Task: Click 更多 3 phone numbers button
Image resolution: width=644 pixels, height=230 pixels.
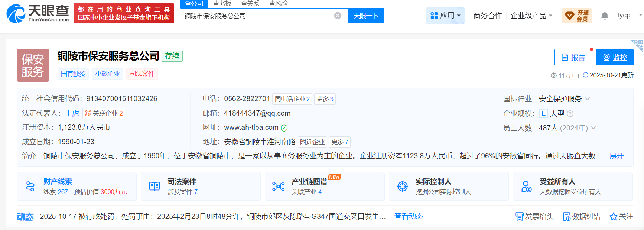Action: pyautogui.click(x=325, y=99)
